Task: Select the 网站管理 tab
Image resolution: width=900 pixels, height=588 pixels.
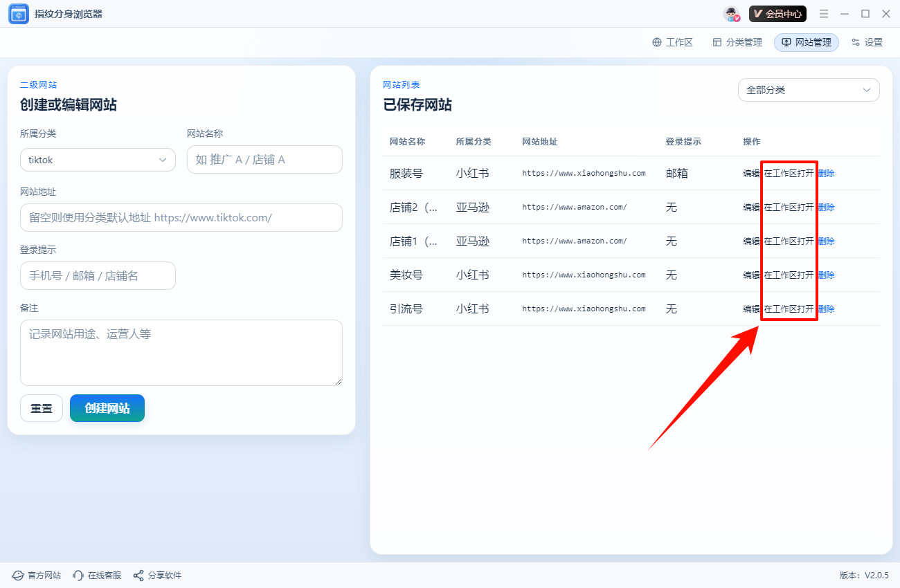Action: (807, 42)
